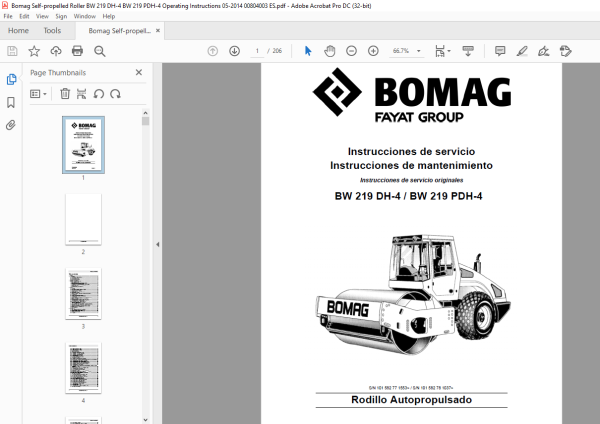
Task: Open Find text magnifier icon
Action: 99,51
